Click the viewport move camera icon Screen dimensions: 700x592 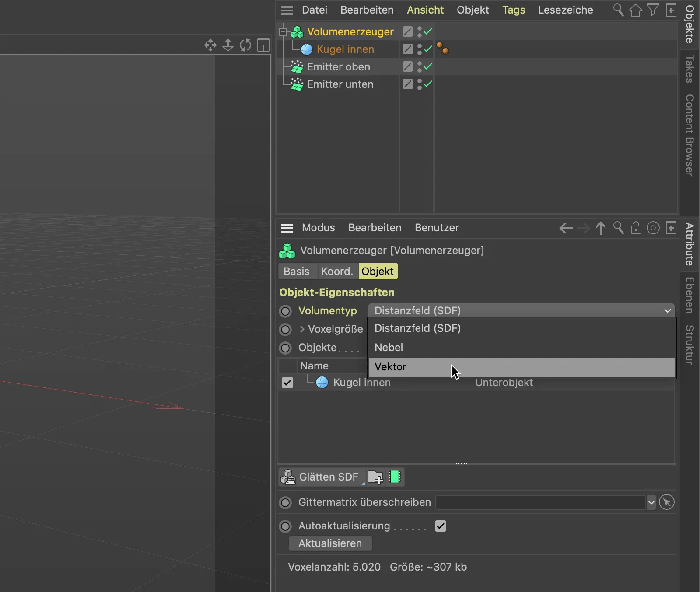point(210,45)
